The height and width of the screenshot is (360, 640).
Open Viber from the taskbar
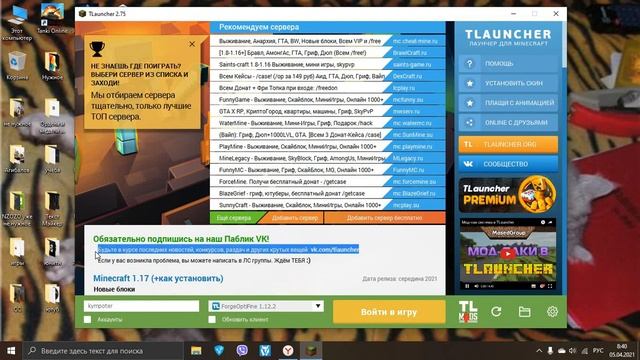pyautogui.click(x=242, y=351)
